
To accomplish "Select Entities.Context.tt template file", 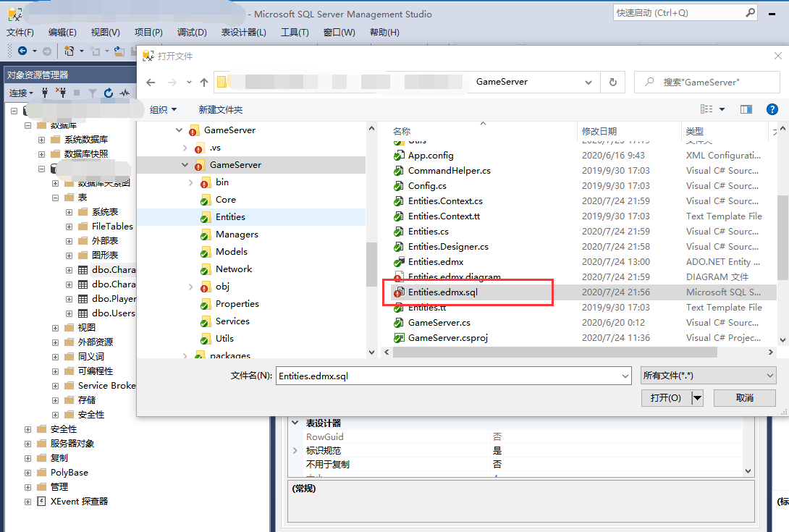I will pos(444,216).
